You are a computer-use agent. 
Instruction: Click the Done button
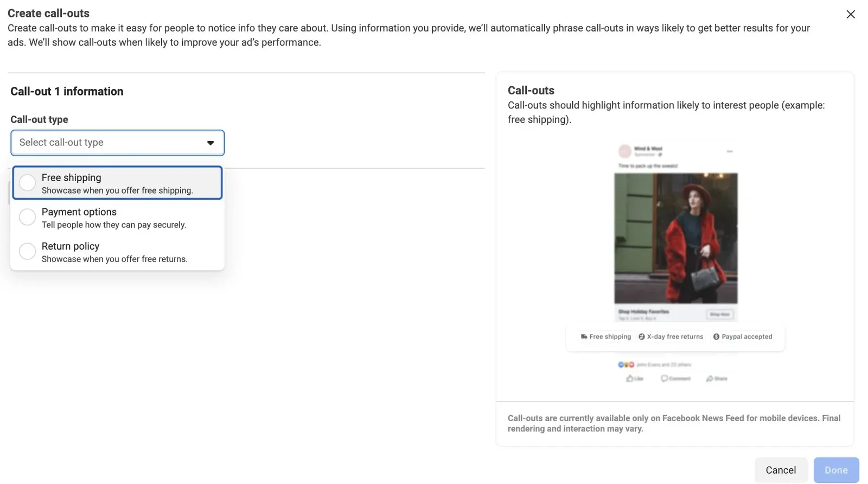point(836,470)
